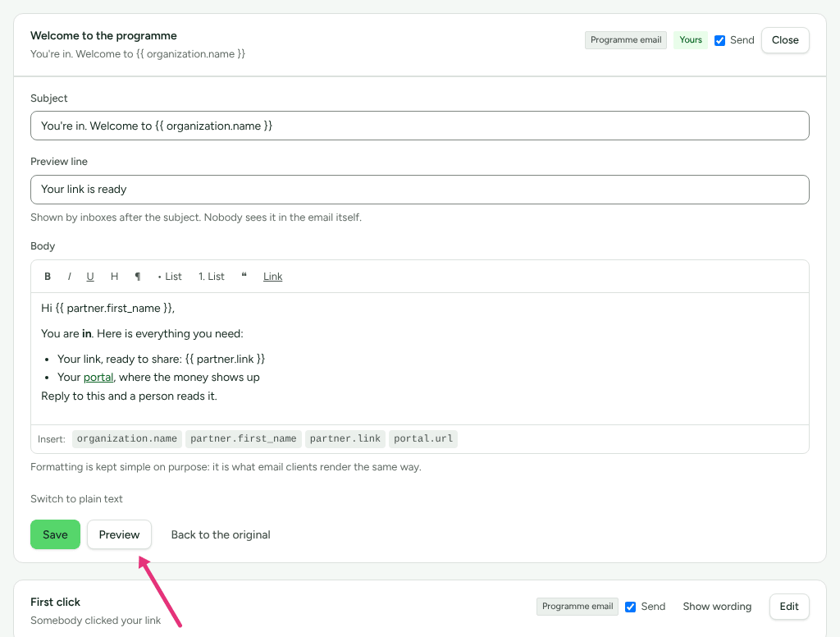
Task: Focus the Preview line field
Action: pos(420,190)
